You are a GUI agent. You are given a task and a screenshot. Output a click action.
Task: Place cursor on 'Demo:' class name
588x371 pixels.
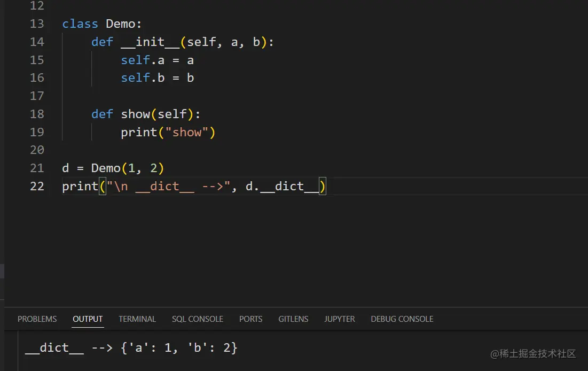pos(124,24)
